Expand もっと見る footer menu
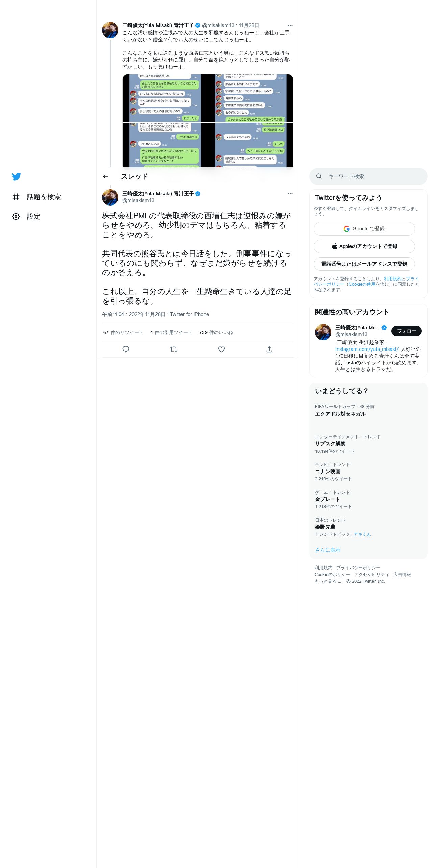This screenshot has height=868, width=434. 328,581
